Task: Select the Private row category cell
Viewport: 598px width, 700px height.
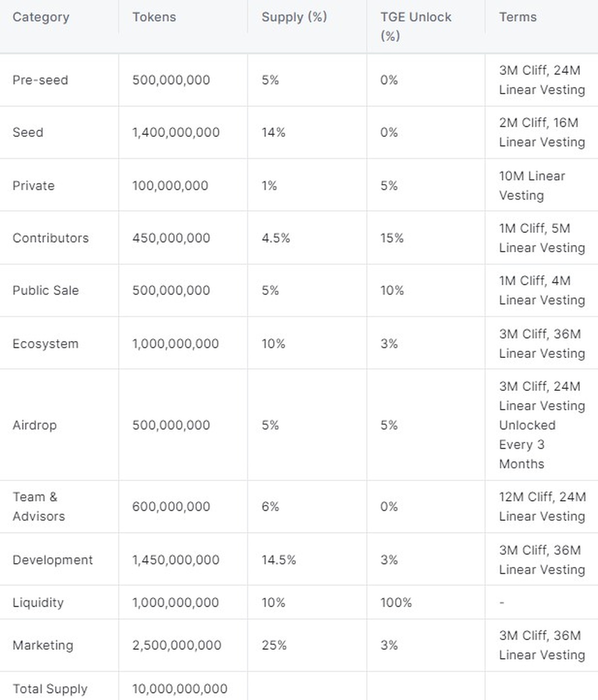Action: [x=33, y=185]
